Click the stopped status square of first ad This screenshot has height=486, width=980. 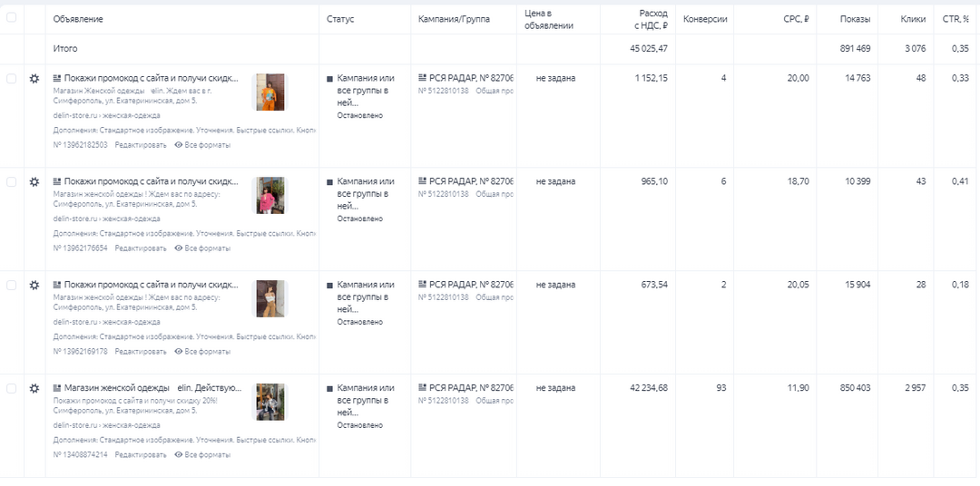tap(330, 79)
